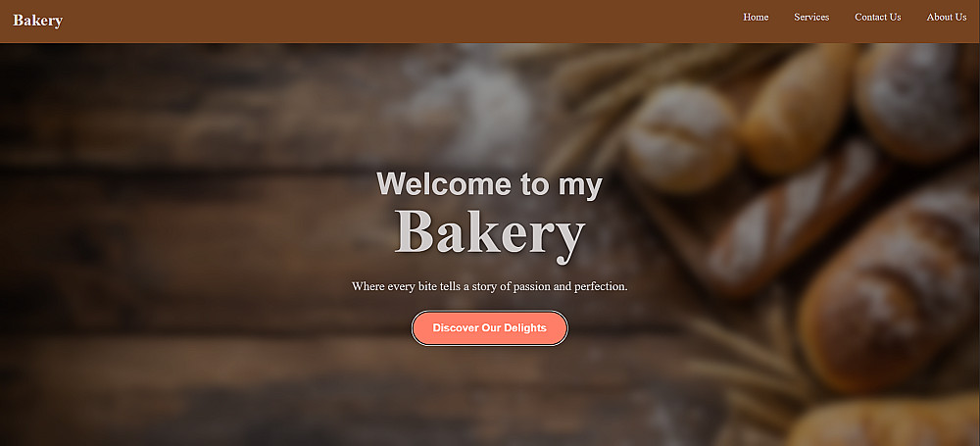Open the Home nav link
This screenshot has height=446, width=980.
point(756,17)
